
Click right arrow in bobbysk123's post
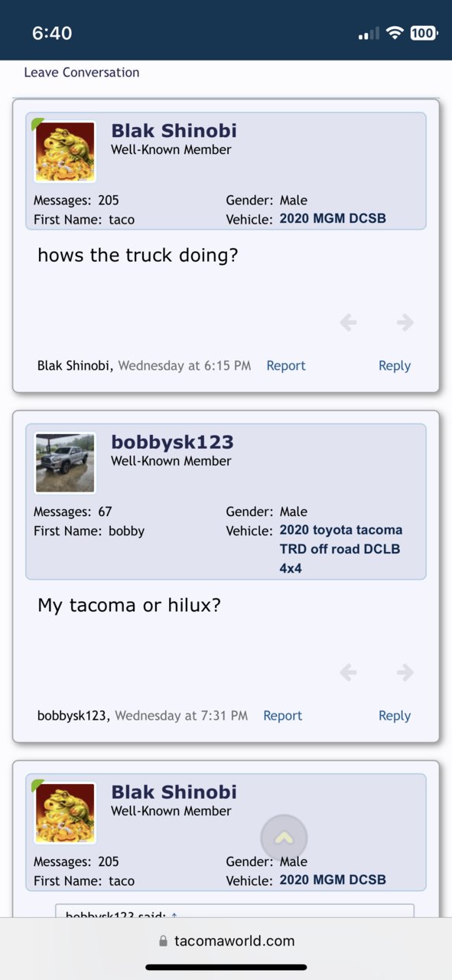point(405,673)
